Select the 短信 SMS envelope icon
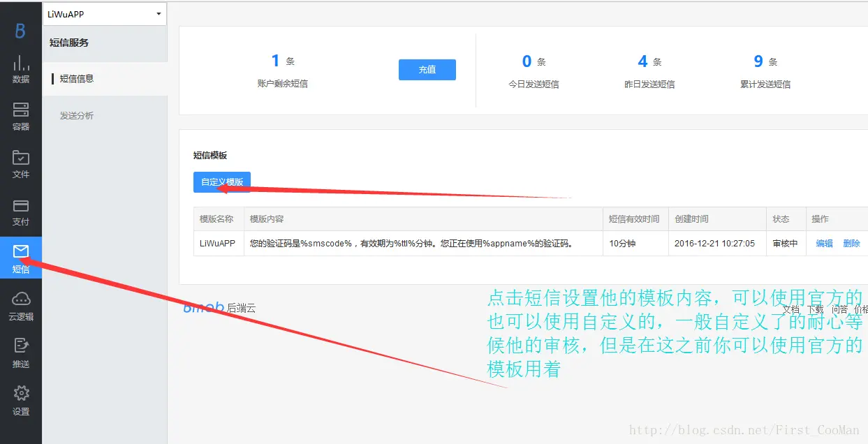This screenshot has height=444, width=868. click(x=21, y=258)
